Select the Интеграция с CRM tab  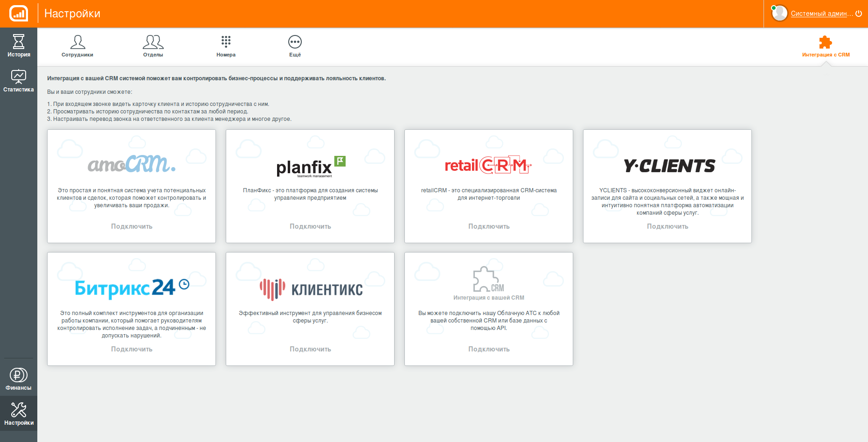826,46
